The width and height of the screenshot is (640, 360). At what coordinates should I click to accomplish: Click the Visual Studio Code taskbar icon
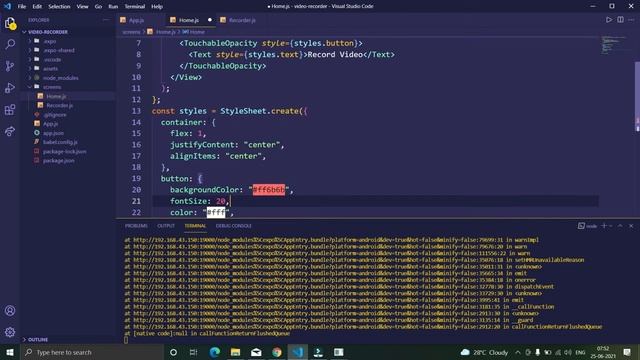pyautogui.click(x=298, y=352)
